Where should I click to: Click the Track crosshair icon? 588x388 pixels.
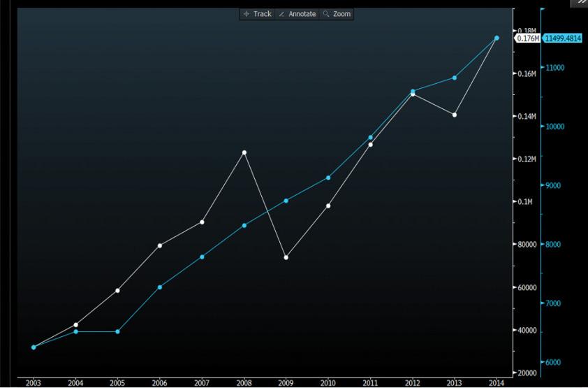coord(246,14)
